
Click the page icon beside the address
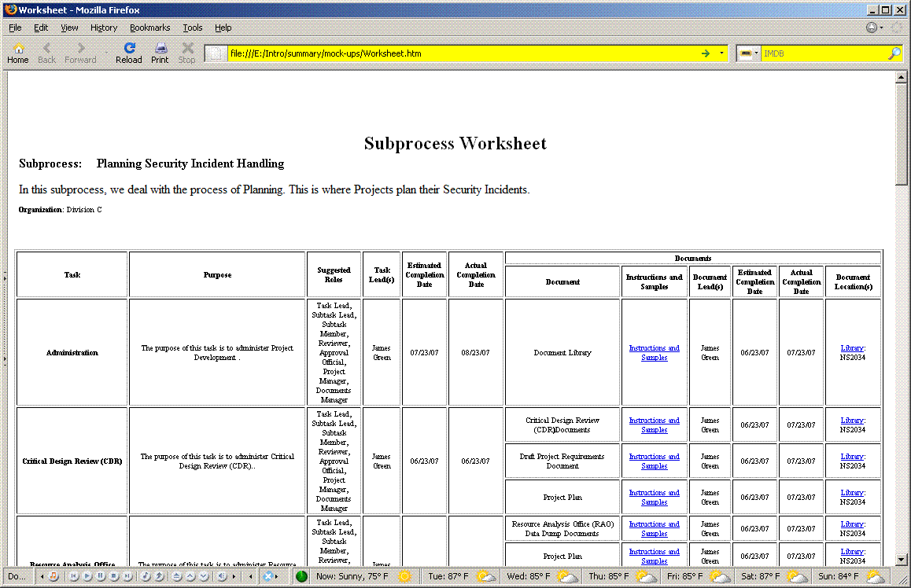click(215, 53)
